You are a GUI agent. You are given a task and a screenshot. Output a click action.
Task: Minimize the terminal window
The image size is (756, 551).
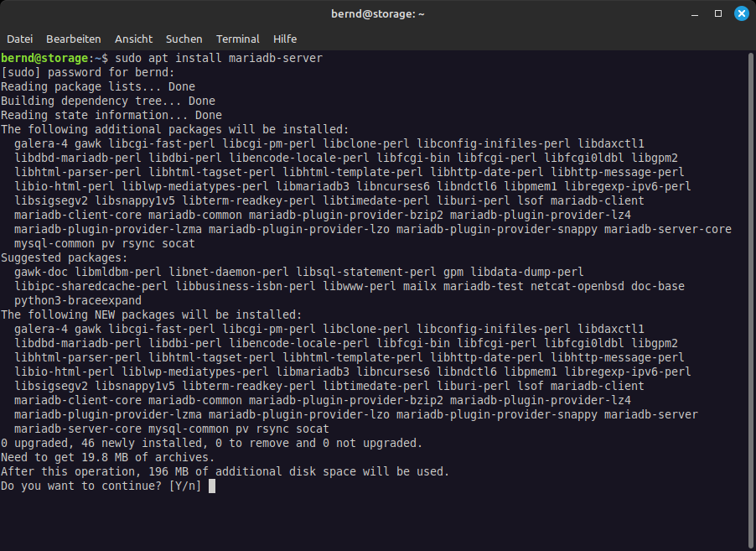tap(695, 14)
